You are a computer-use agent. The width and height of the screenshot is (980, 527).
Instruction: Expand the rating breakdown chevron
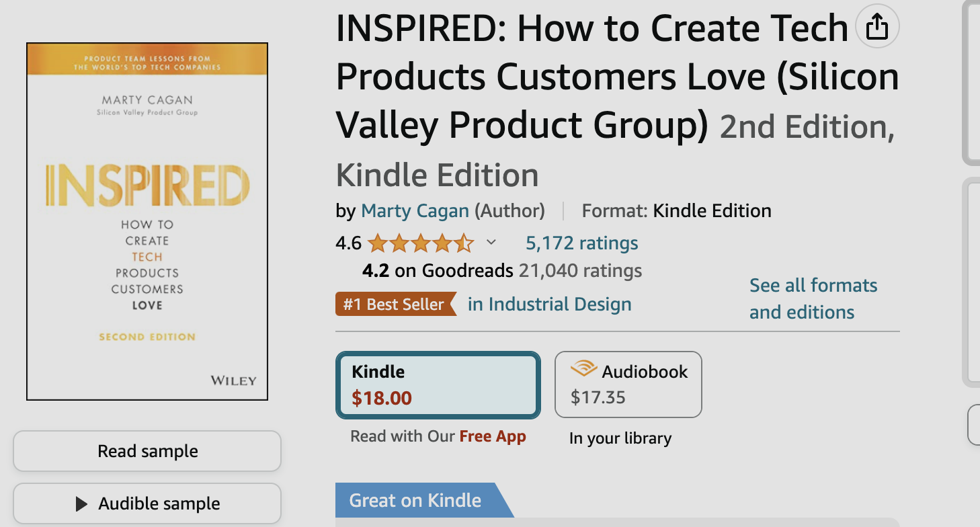coord(491,243)
